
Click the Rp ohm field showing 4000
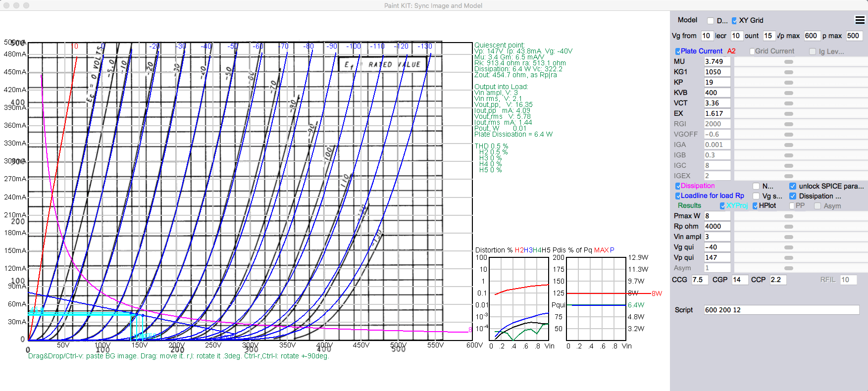[717, 227]
